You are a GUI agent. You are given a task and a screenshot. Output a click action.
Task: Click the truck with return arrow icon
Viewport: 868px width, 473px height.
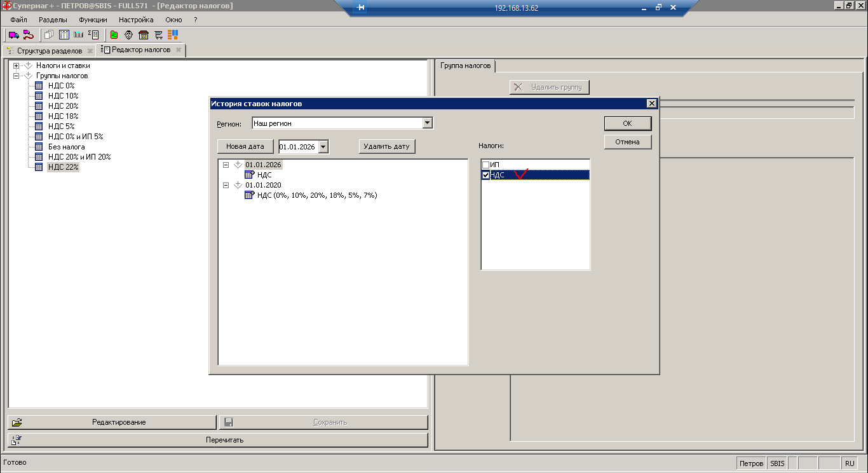[x=28, y=35]
